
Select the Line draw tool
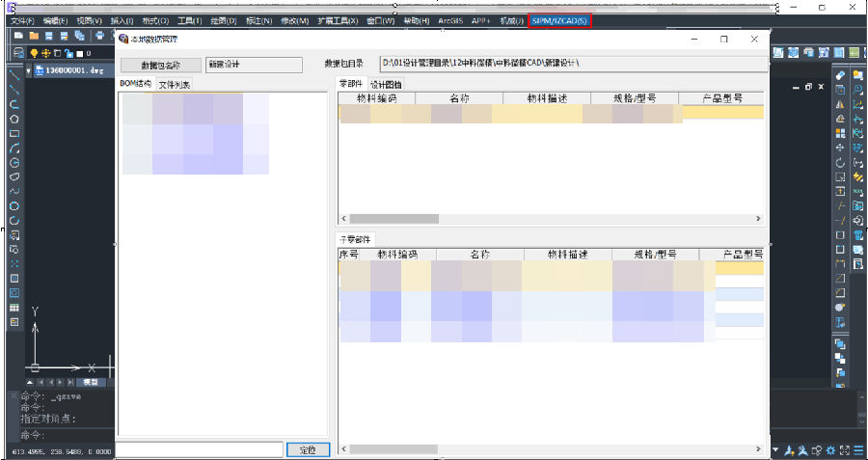tap(14, 75)
